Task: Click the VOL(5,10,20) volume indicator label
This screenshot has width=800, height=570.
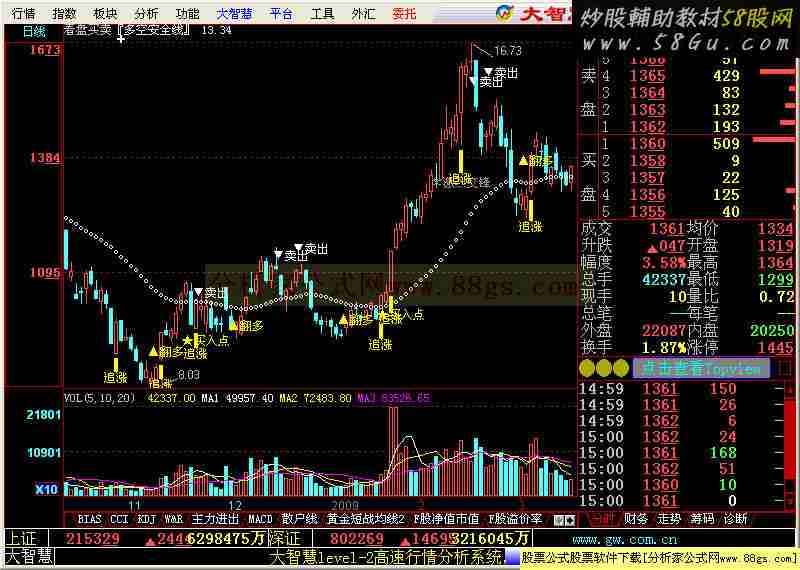Action: [x=99, y=398]
